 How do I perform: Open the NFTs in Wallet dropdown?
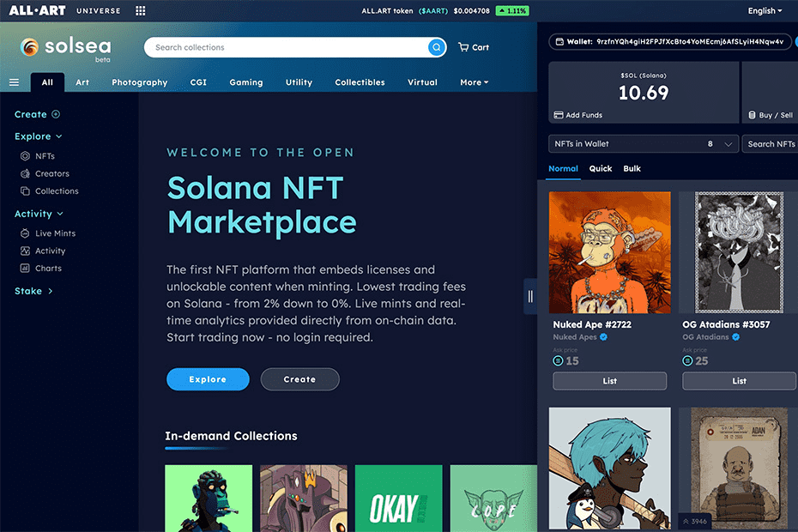pos(643,143)
